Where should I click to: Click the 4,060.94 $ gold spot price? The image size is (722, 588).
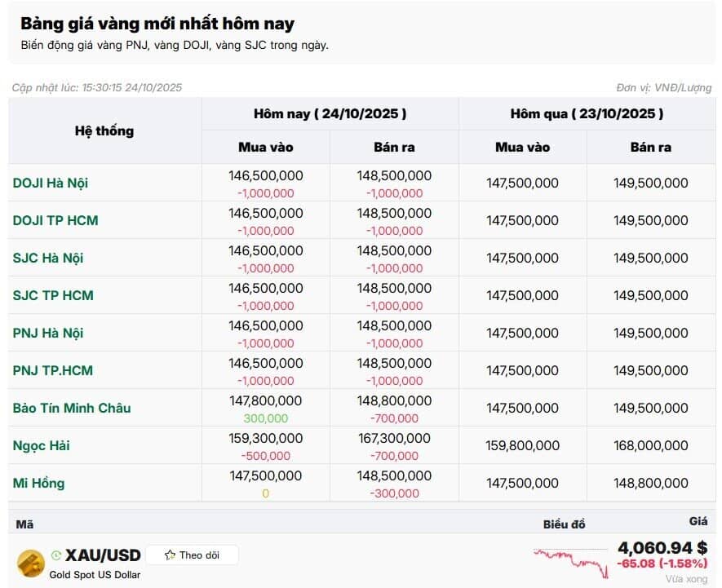click(662, 548)
